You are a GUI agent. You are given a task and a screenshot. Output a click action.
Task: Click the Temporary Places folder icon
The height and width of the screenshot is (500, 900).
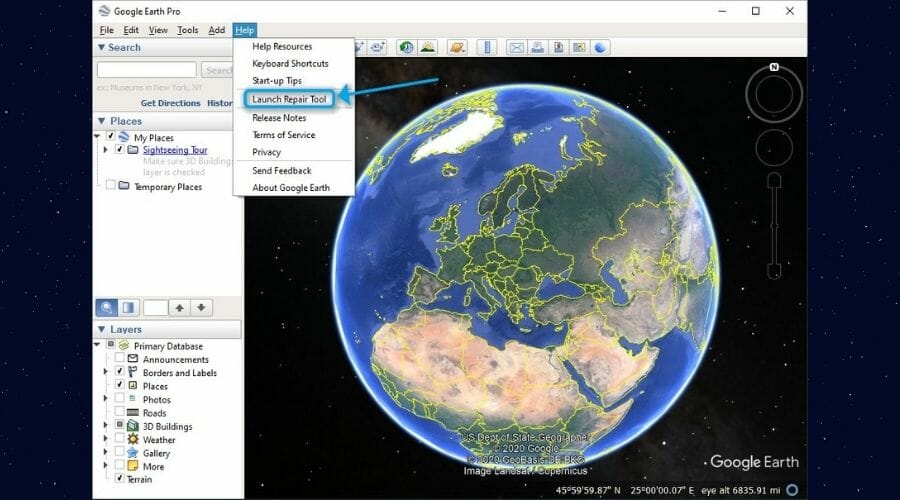[124, 185]
